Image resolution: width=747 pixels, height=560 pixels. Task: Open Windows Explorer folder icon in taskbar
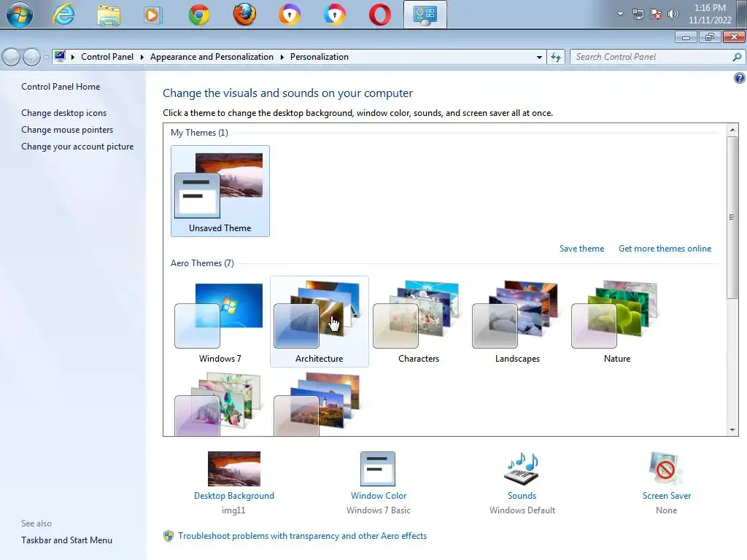(109, 15)
